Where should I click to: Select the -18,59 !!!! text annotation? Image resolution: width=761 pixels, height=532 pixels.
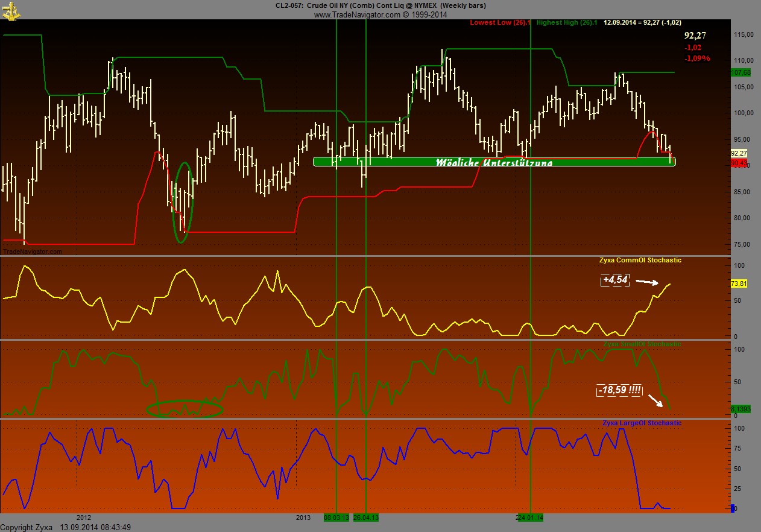point(619,390)
